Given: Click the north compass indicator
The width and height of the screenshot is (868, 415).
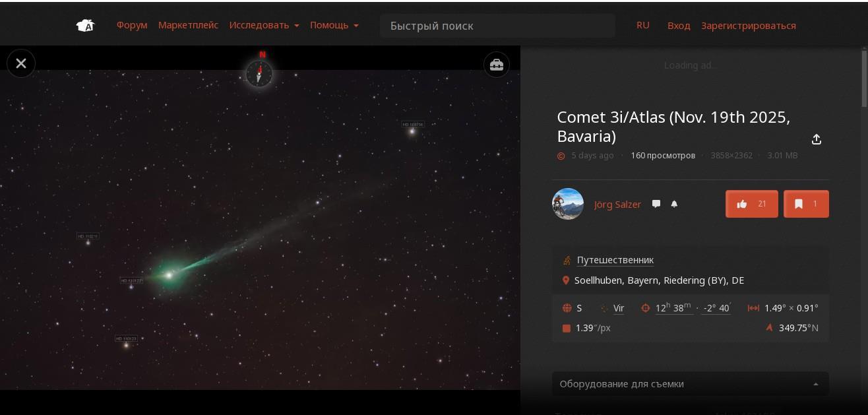Looking at the screenshot, I should click(x=259, y=71).
